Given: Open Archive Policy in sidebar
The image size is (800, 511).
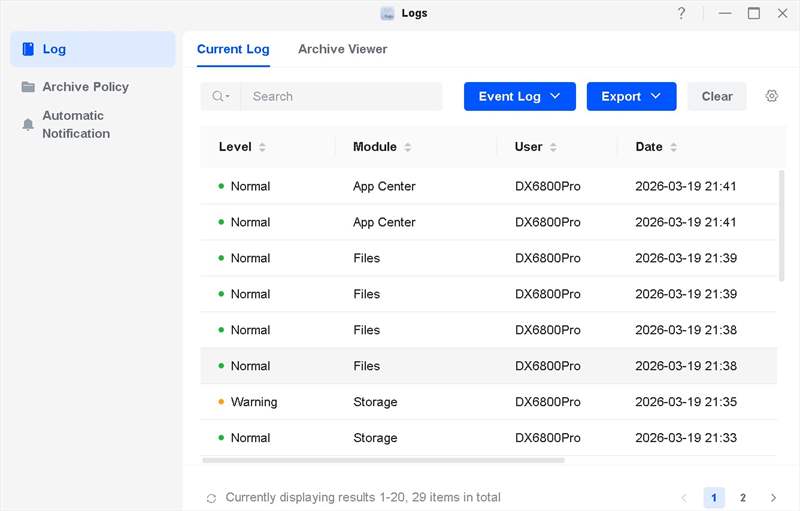Looking at the screenshot, I should (x=85, y=87).
